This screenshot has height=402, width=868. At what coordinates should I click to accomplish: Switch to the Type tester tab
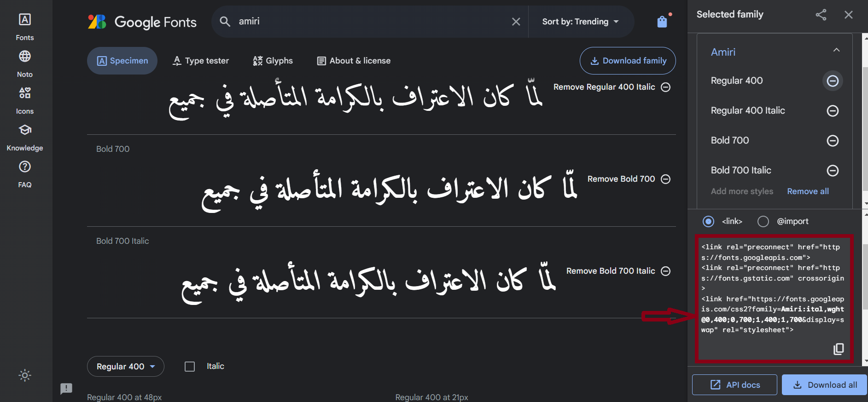coord(200,61)
